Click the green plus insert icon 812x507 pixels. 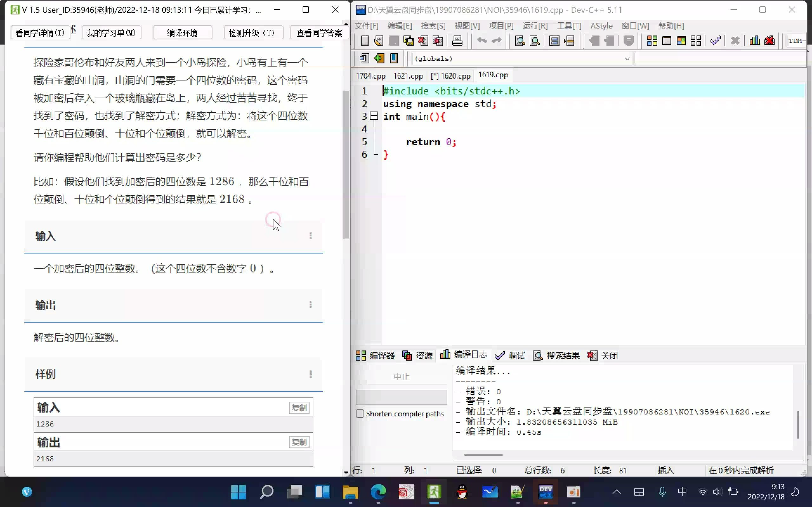click(x=379, y=58)
